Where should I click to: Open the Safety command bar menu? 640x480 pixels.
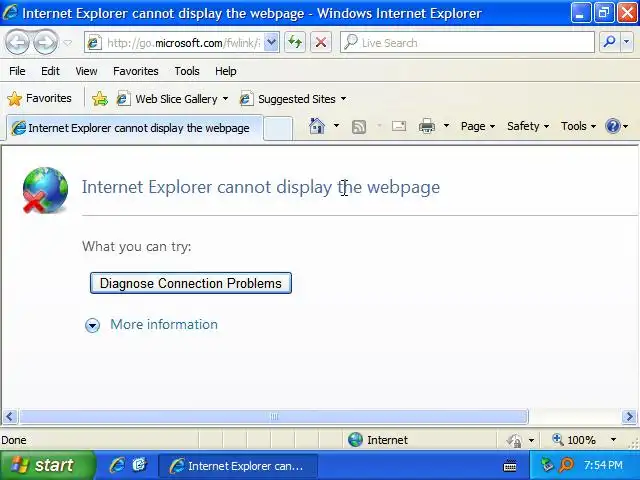[528, 126]
